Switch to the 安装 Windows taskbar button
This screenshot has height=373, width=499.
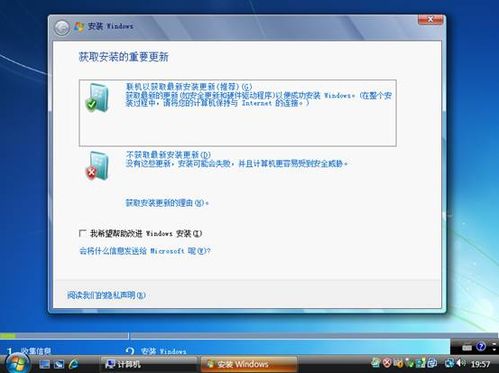pyautogui.click(x=249, y=364)
